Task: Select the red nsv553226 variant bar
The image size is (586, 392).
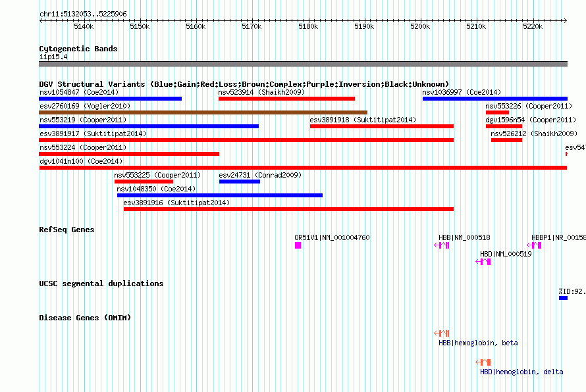Action: coord(497,112)
